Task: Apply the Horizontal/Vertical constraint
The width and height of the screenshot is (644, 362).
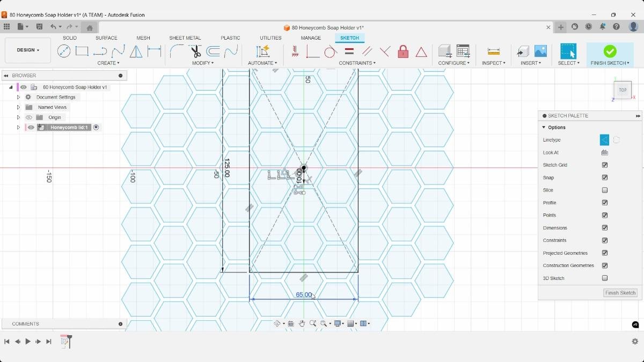Action: tap(295, 51)
